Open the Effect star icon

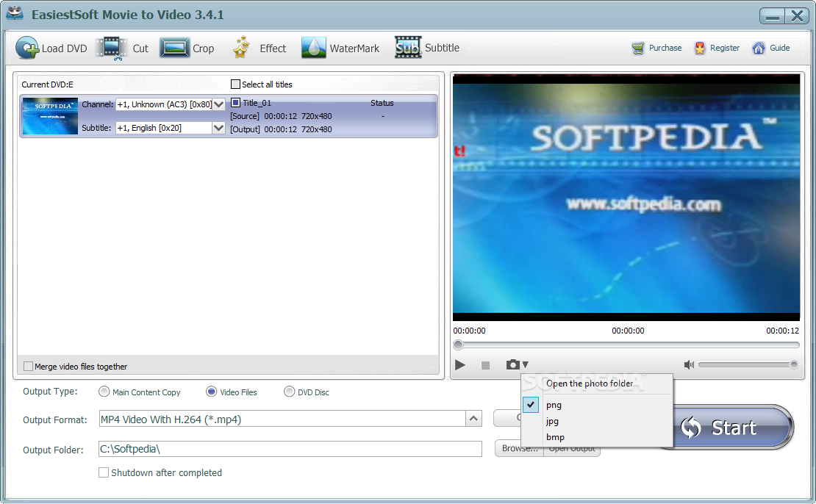[241, 47]
